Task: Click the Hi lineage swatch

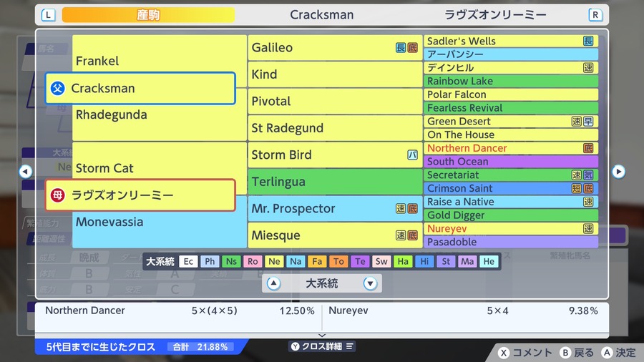Action: (424, 261)
